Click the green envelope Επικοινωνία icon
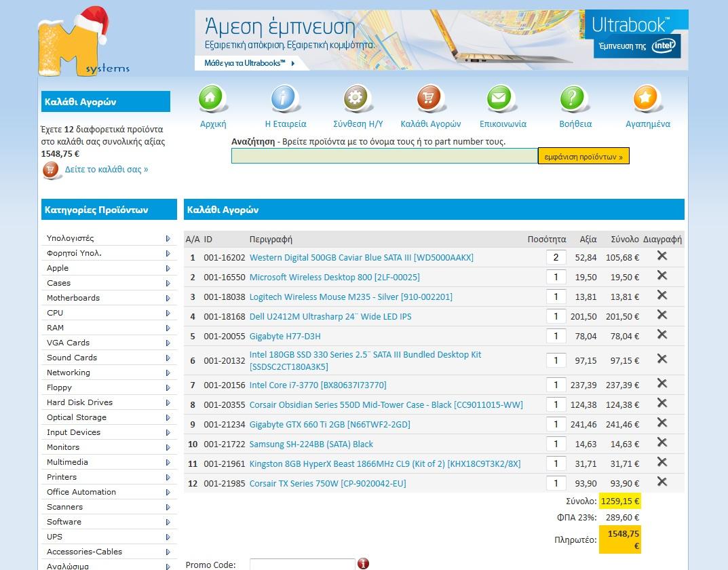The image size is (728, 570). pyautogui.click(x=502, y=99)
